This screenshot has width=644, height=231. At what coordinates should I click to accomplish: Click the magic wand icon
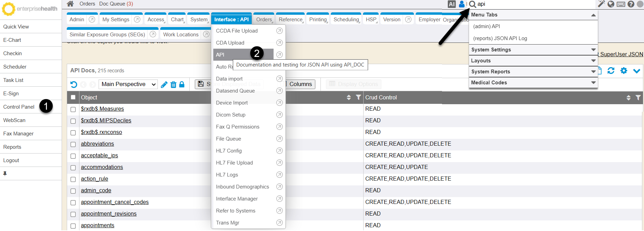601,4
